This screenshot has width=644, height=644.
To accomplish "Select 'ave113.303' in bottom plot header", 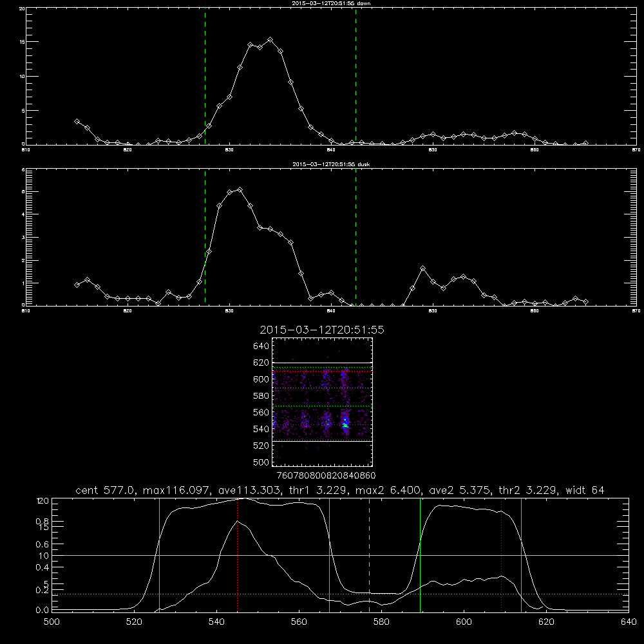I will 250,490.
